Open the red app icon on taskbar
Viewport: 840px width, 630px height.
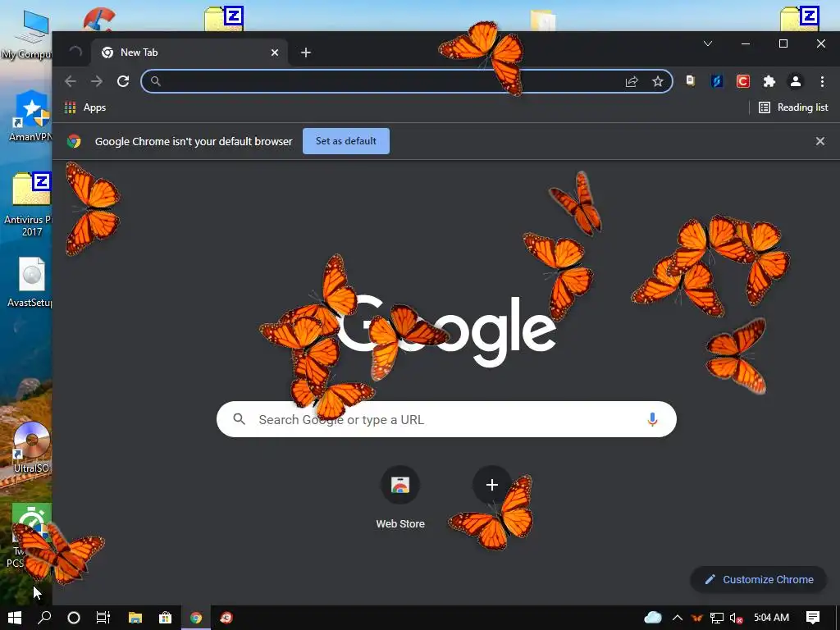tap(226, 618)
